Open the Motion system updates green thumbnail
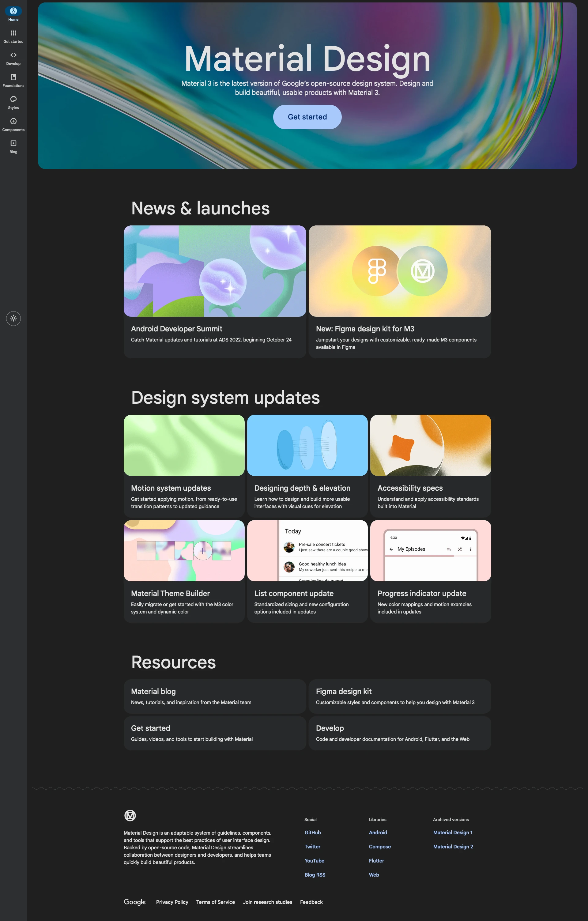588x921 pixels. point(184,445)
